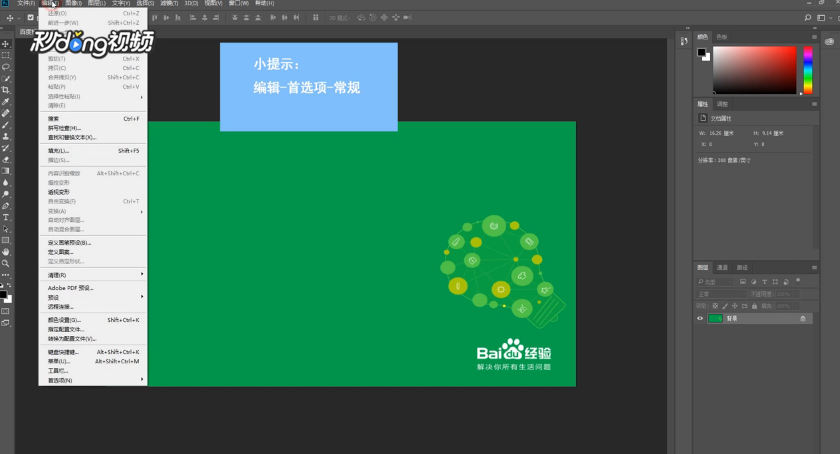840x454 pixels.
Task: Click the layer fill field
Action: [783, 306]
